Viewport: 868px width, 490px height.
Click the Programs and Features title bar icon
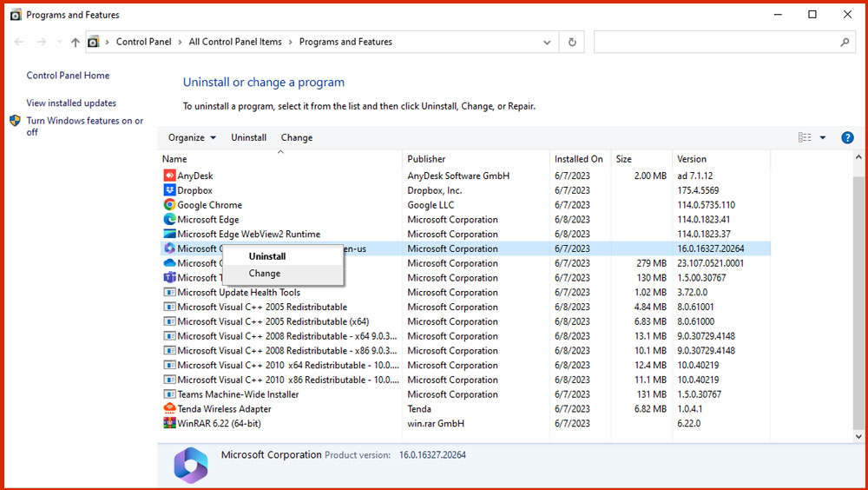tap(16, 15)
